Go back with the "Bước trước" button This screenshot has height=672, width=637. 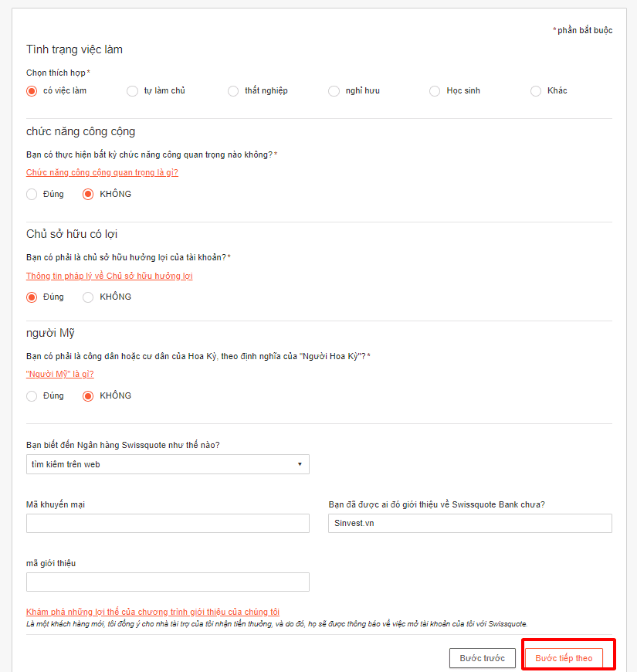pyautogui.click(x=483, y=658)
